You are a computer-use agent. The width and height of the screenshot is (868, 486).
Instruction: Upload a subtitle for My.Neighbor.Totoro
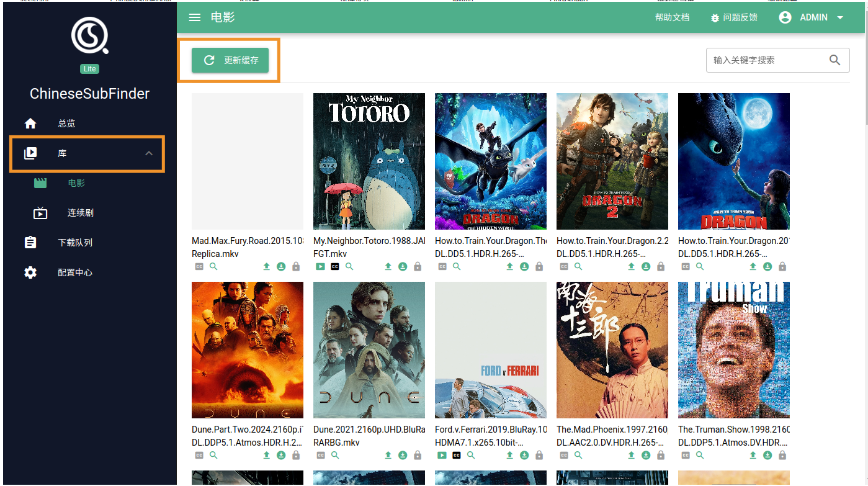coord(388,266)
